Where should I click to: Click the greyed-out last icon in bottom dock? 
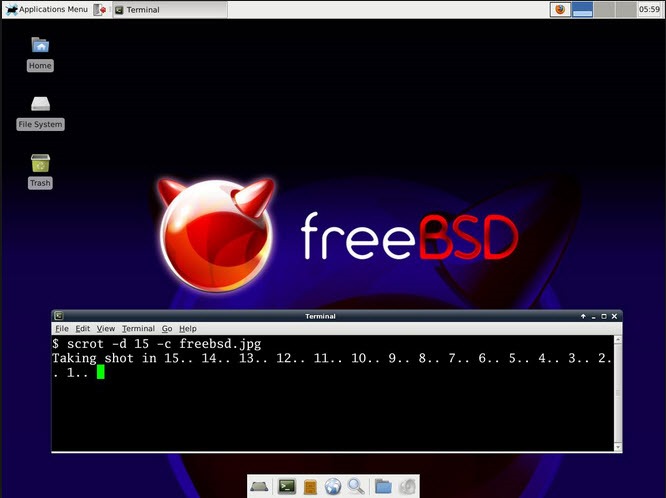pyautogui.click(x=407, y=487)
